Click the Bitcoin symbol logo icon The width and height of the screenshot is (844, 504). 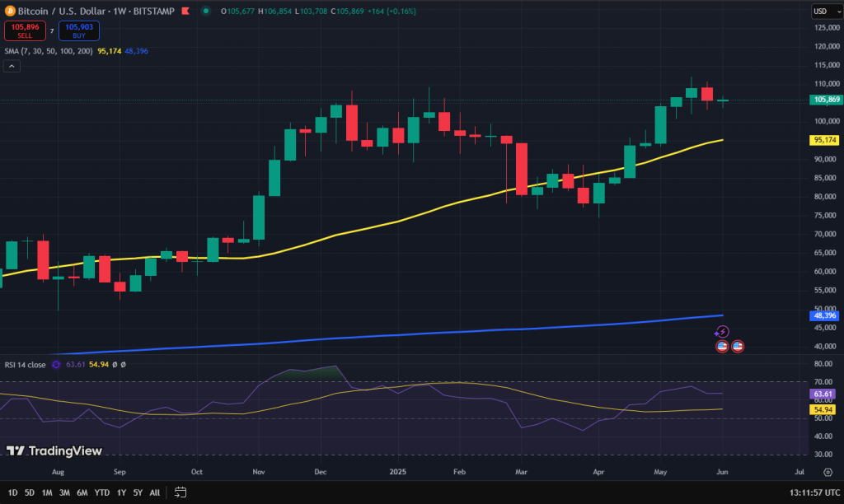coord(10,11)
